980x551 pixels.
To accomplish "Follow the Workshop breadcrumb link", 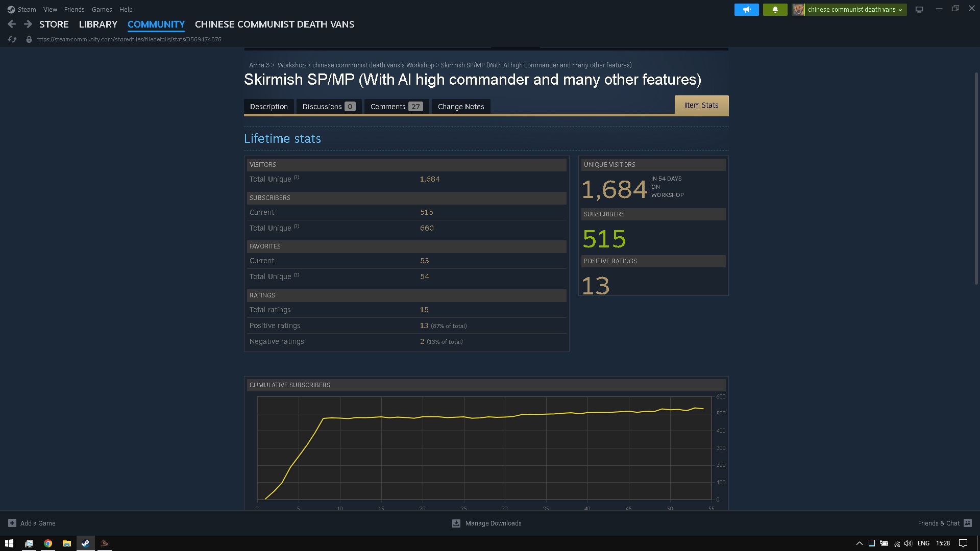I will 291,65.
